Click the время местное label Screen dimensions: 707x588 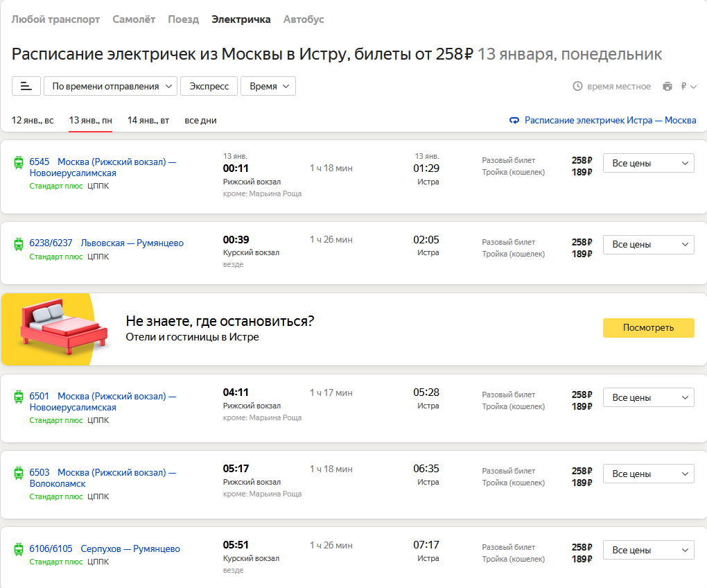[x=618, y=86]
